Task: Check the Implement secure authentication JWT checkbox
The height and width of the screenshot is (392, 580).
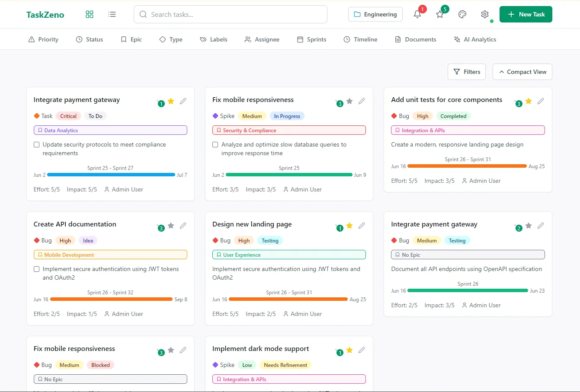Action: 37,269
